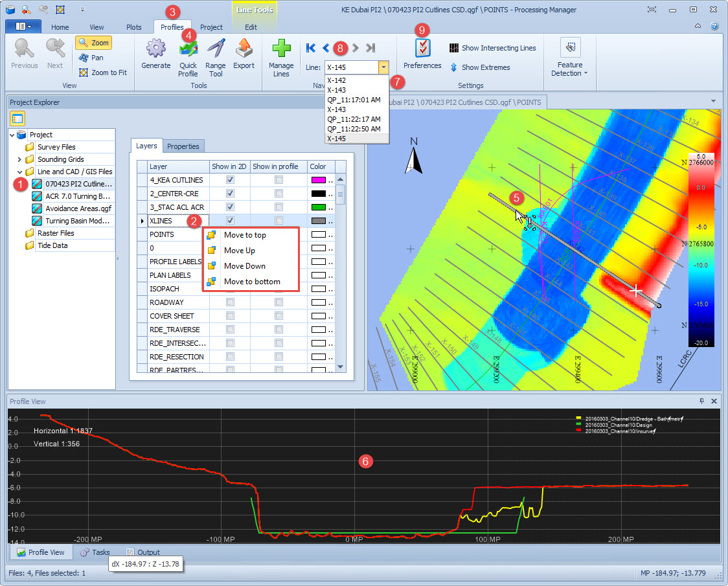Click the magenta color swatch for 4_KEA CUTLINES
This screenshot has width=728, height=586.
click(318, 180)
